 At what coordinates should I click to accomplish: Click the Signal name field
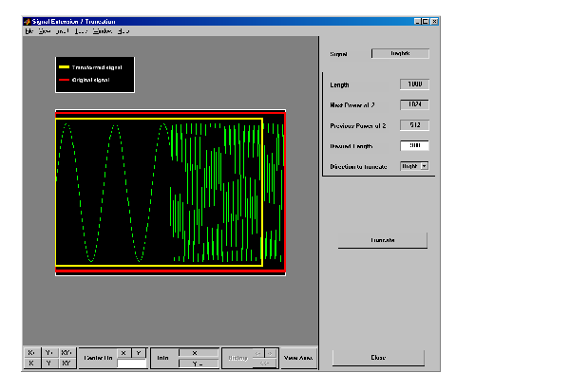pyautogui.click(x=400, y=53)
